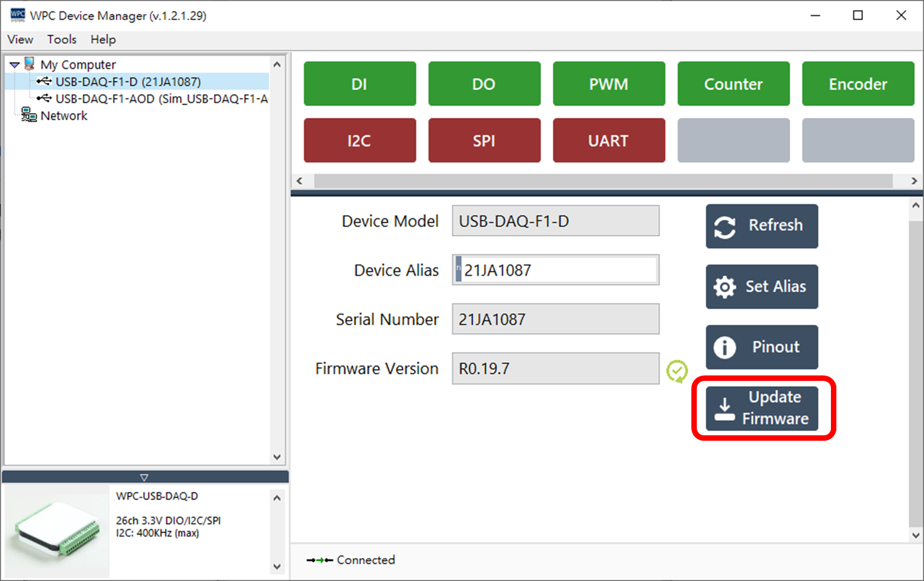Open the DI digital input panel
The image size is (924, 581).
(x=359, y=83)
